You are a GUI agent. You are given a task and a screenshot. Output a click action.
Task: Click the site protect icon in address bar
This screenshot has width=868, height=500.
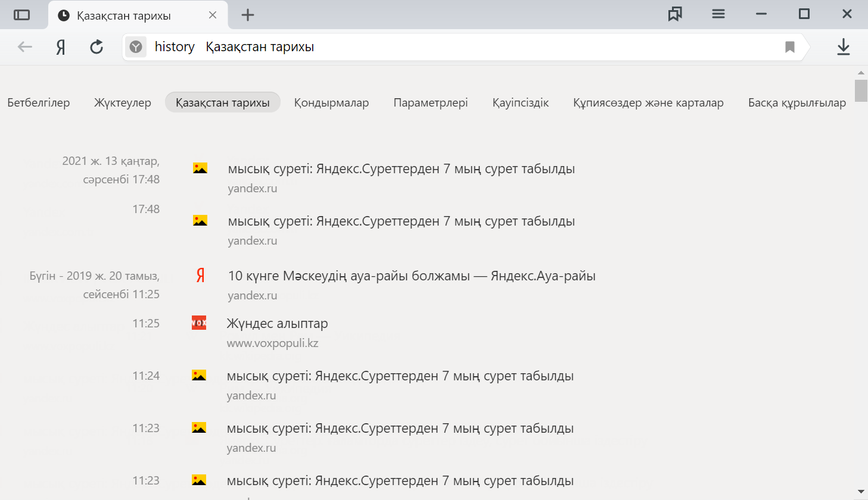click(136, 47)
